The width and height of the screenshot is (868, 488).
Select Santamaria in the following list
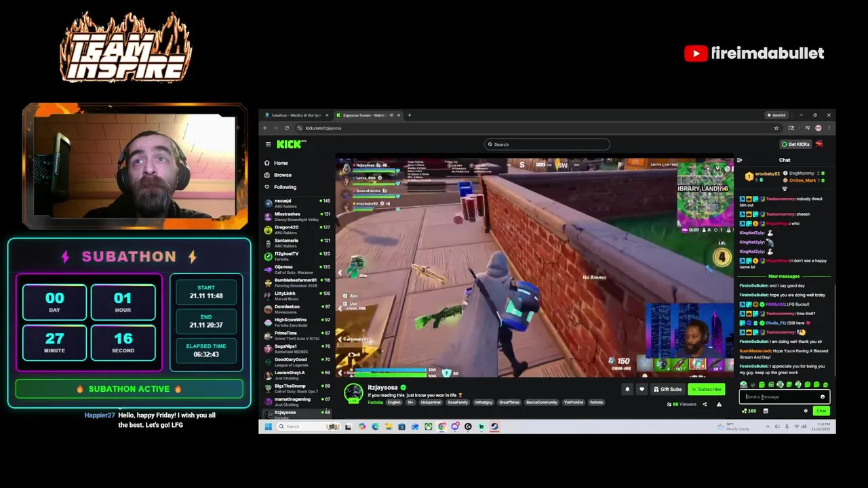(x=298, y=242)
